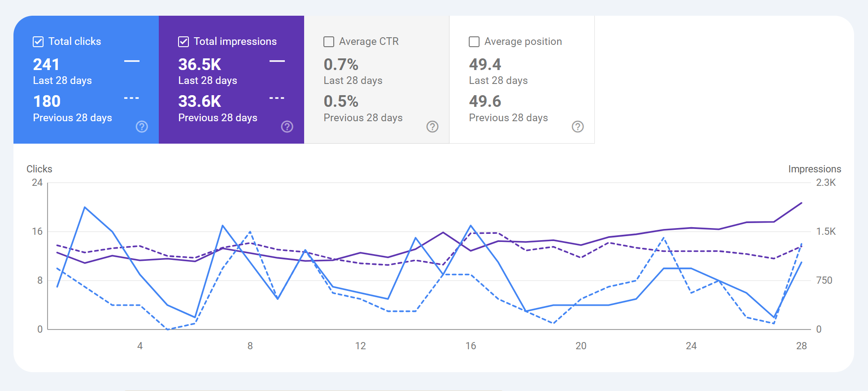The width and height of the screenshot is (868, 391).
Task: Open help icon on Total impressions card
Action: click(x=287, y=127)
